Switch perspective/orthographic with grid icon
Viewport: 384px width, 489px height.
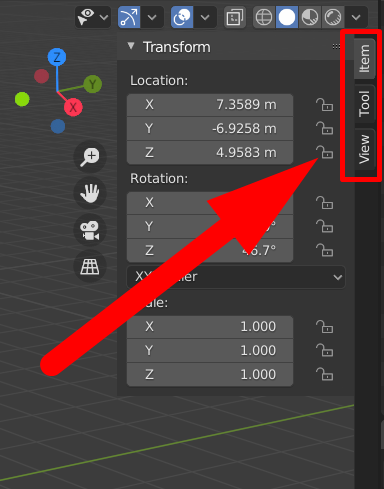tap(90, 267)
